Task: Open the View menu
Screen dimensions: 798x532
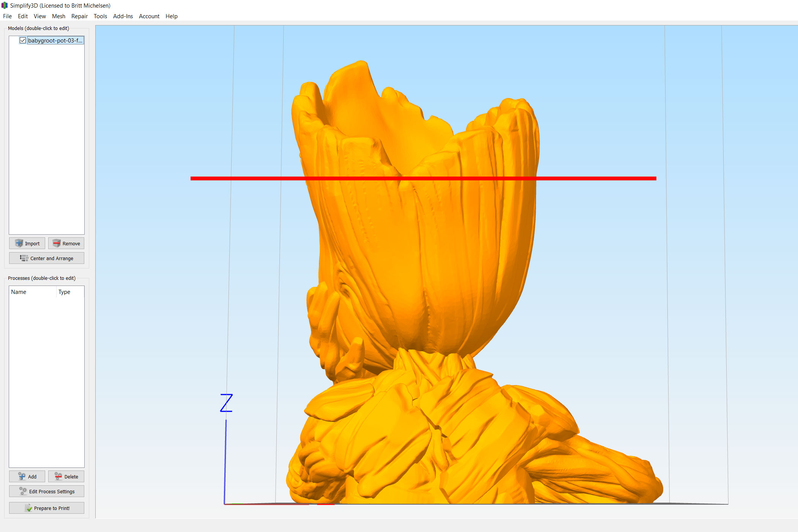Action: click(x=39, y=16)
